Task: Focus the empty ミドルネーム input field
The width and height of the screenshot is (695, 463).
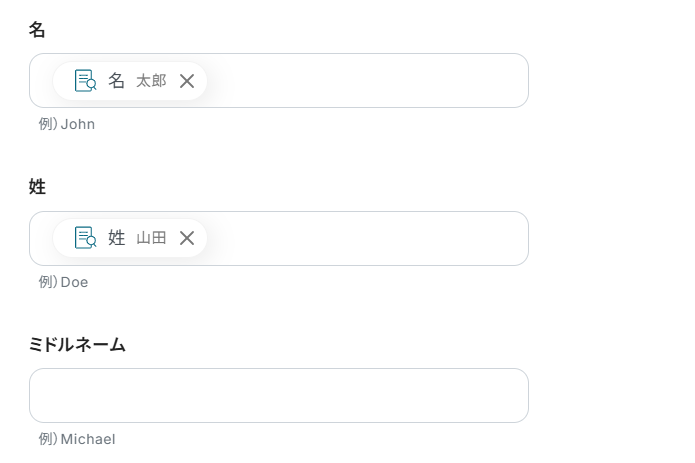Action: 278,395
